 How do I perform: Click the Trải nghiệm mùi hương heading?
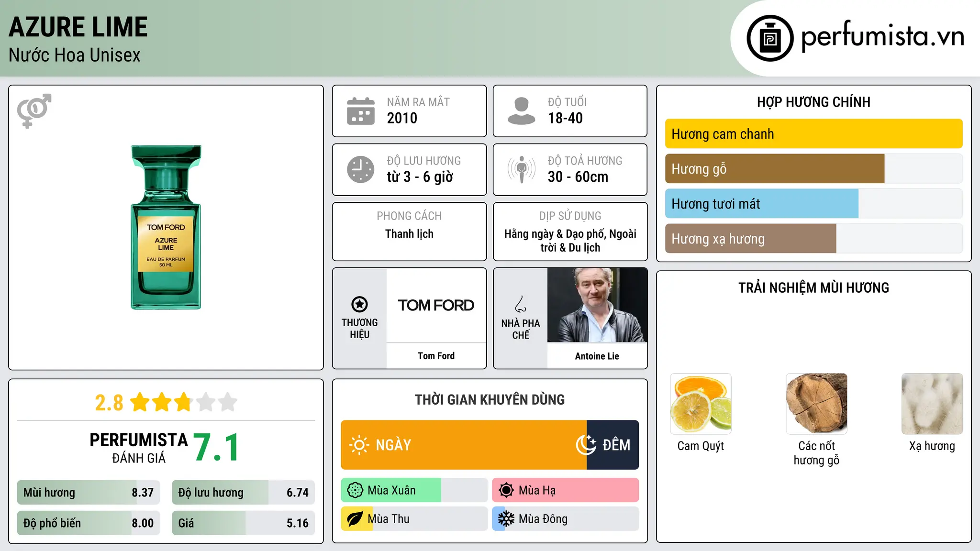[x=813, y=288]
